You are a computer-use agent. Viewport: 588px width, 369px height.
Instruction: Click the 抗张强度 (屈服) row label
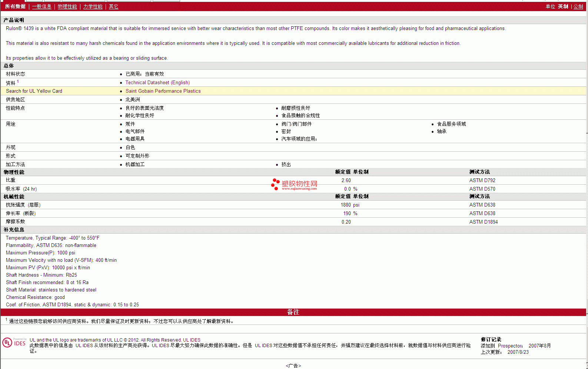[x=23, y=205]
